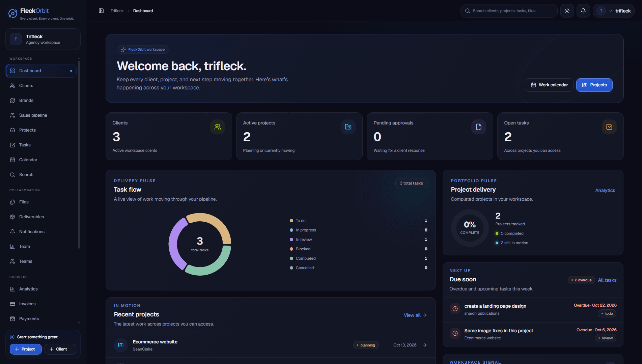The height and width of the screenshot is (364, 642).
Task: Click the Analytics link in Project delivery
Action: click(x=605, y=191)
